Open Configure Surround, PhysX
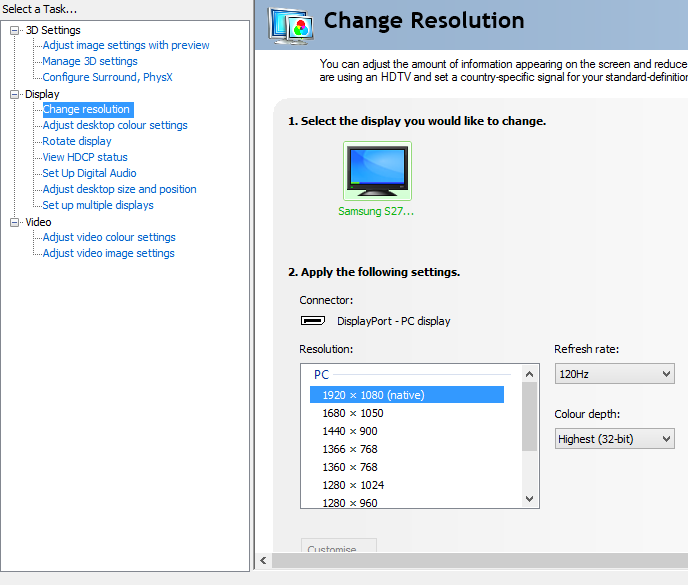 pyautogui.click(x=108, y=77)
